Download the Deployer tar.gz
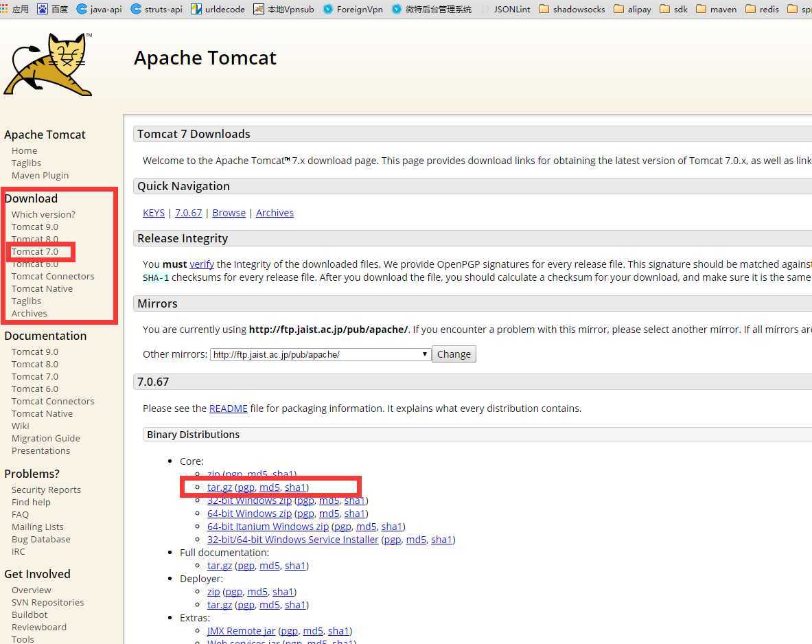Image resolution: width=812 pixels, height=644 pixels. (220, 605)
